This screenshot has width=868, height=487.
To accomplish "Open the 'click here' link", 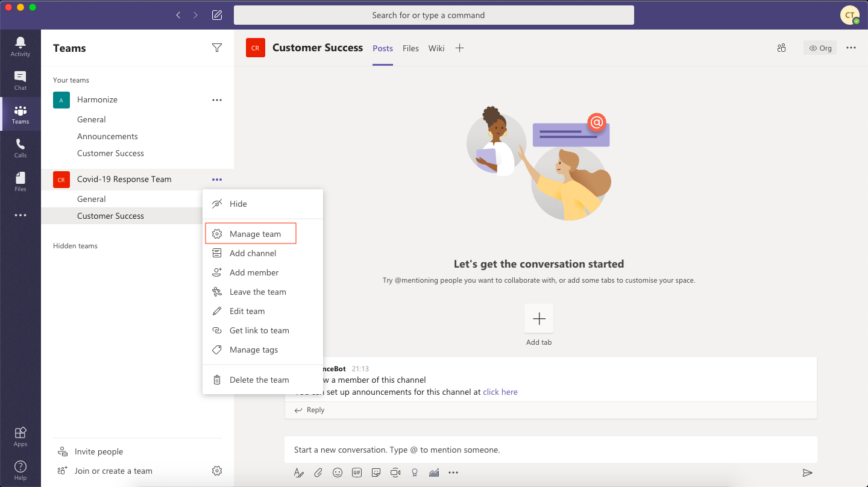I will [500, 392].
